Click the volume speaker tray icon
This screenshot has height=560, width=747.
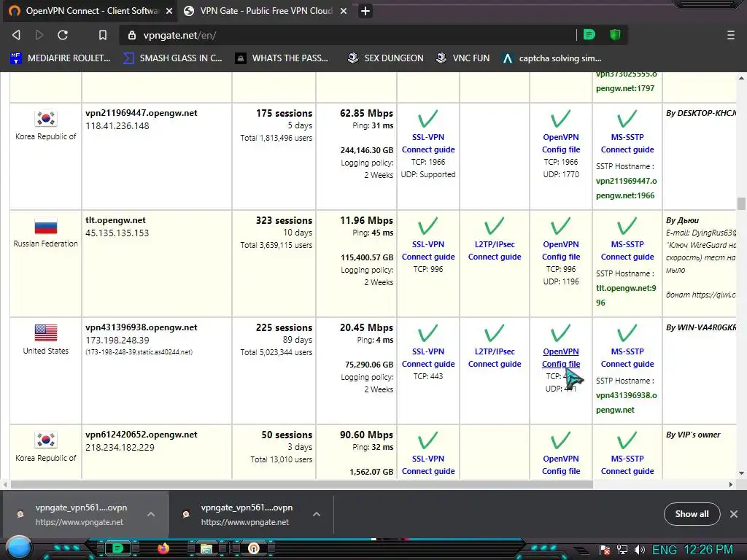click(x=640, y=550)
